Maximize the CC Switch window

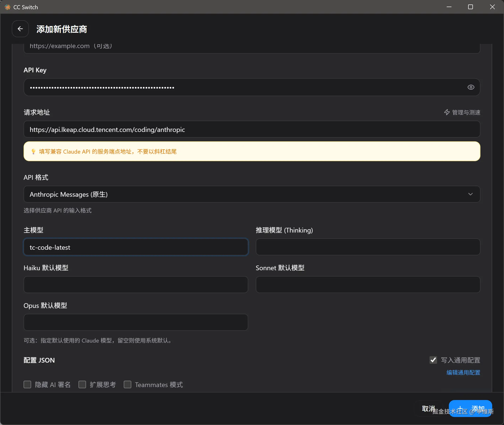pyautogui.click(x=470, y=7)
